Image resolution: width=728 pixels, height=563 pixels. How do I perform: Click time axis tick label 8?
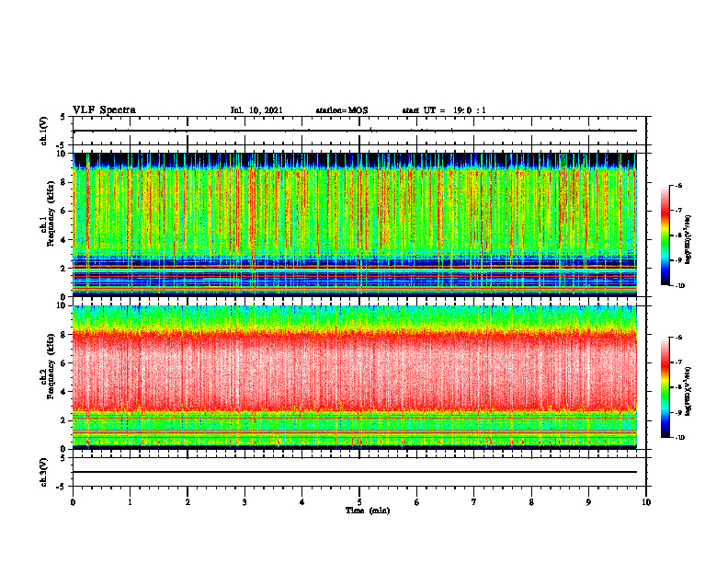[531, 502]
